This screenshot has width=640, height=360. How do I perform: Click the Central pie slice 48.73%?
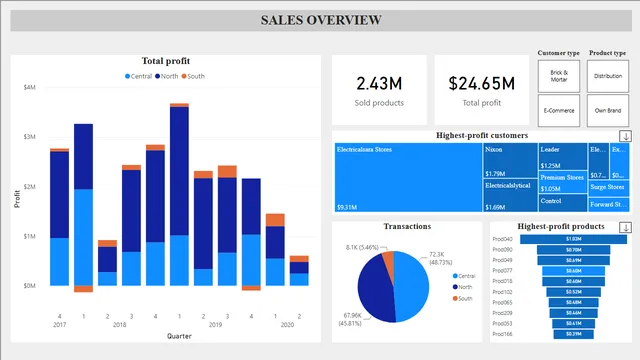tap(412, 287)
